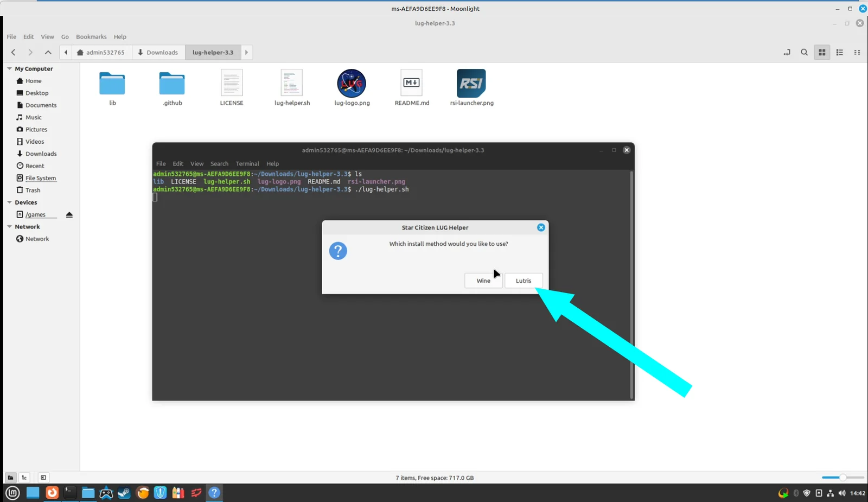Viewport: 868px width, 502px height.
Task: Toggle the location entry path mode
Action: (x=787, y=53)
